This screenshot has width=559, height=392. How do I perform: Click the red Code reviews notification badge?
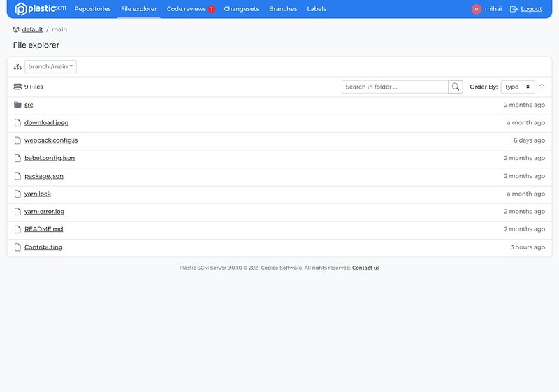coord(212,9)
